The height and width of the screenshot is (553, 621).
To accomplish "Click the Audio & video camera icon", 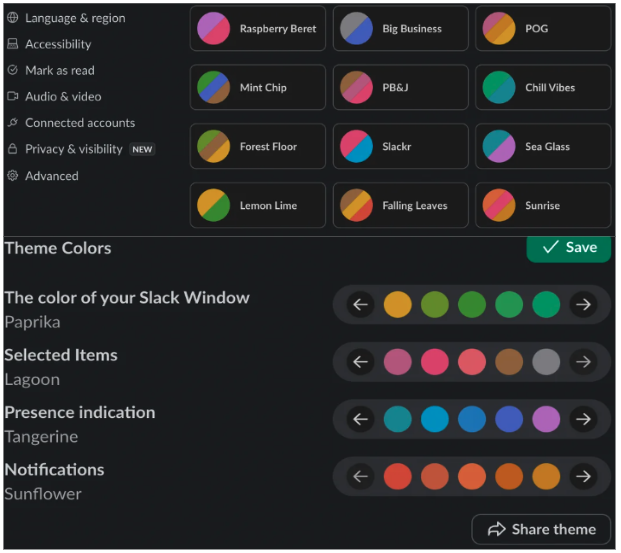I will click(13, 96).
